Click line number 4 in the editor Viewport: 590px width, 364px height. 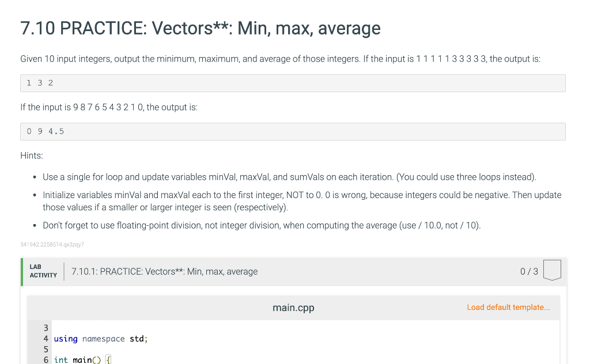(x=46, y=339)
